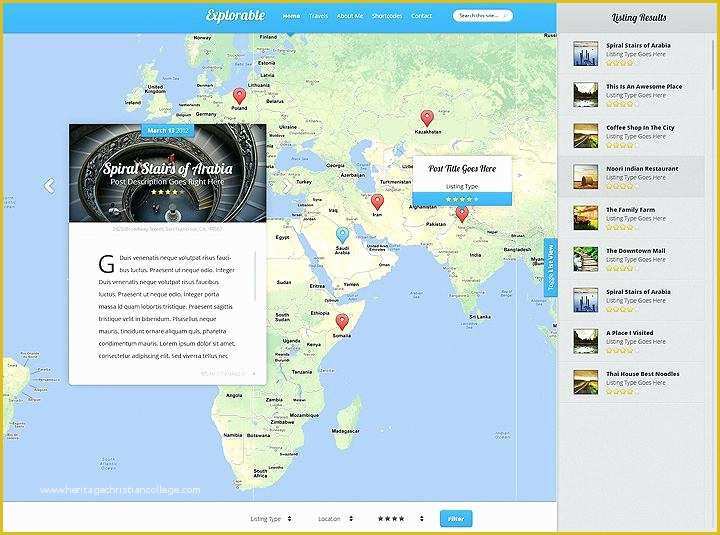Image resolution: width=720 pixels, height=535 pixels.
Task: Click the red pin near Pakistan
Action: click(462, 214)
